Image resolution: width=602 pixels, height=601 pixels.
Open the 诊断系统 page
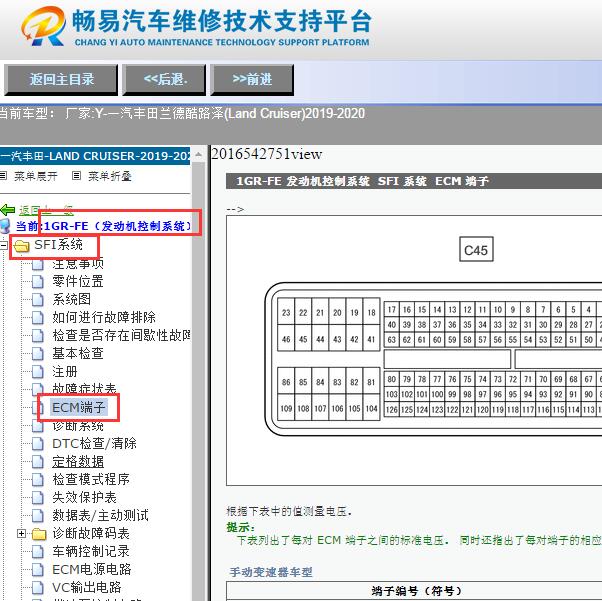[x=78, y=426]
